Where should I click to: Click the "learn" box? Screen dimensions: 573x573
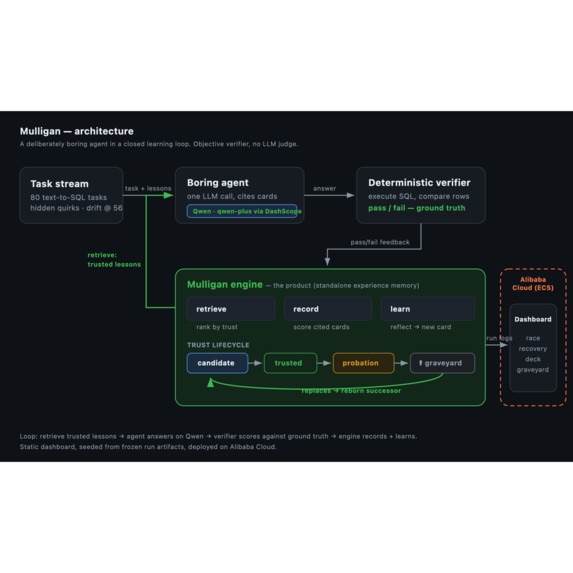(428, 309)
